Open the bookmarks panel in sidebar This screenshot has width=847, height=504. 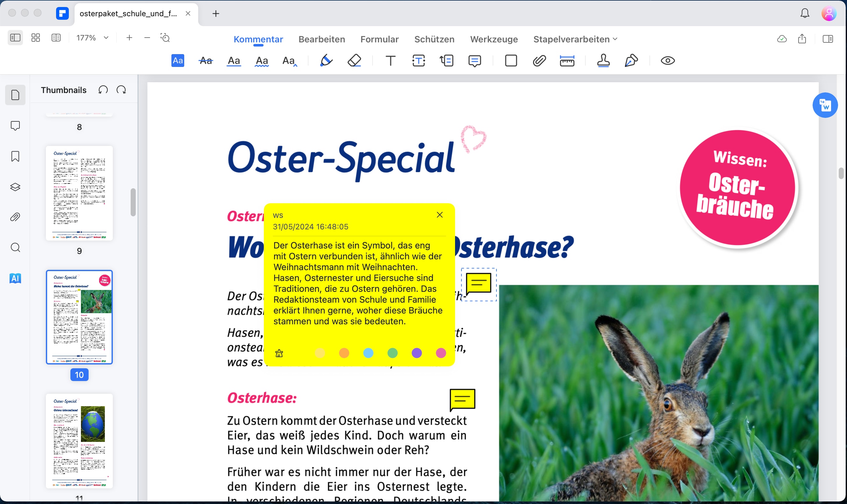[15, 156]
